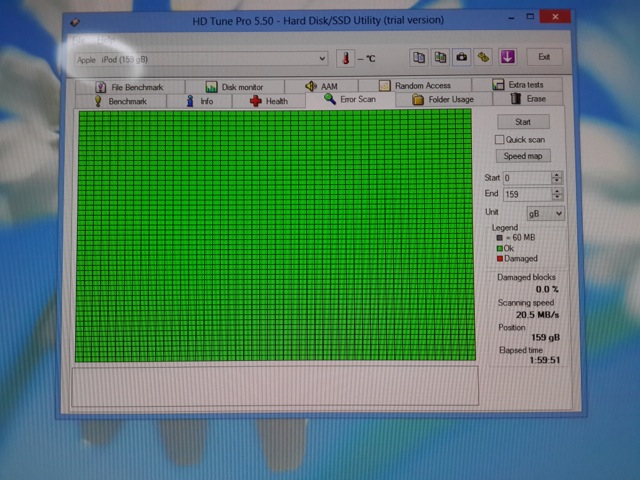Expand the Unit gB dropdown
640x480 pixels.
545,213
